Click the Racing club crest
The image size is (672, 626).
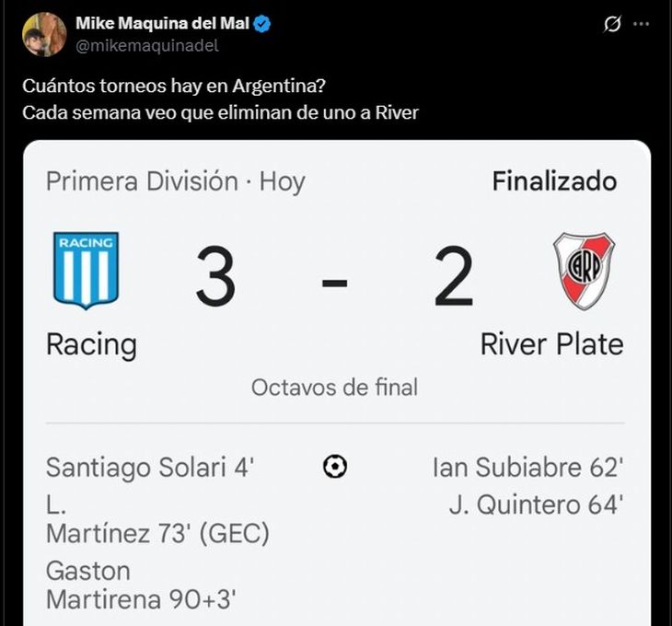pos(86,270)
